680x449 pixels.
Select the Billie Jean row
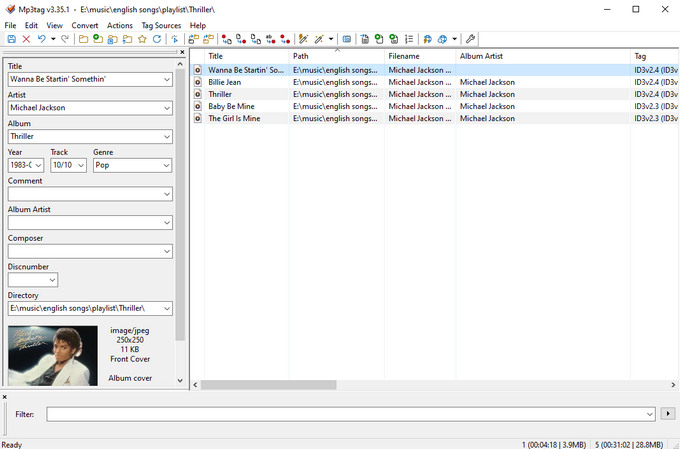click(435, 82)
